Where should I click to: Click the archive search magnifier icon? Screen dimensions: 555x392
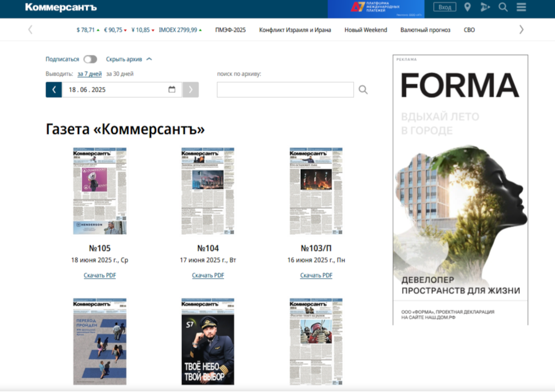[363, 89]
